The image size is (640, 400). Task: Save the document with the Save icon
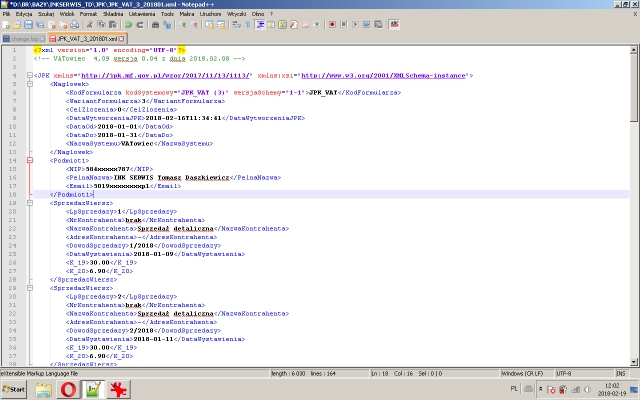coord(29,27)
